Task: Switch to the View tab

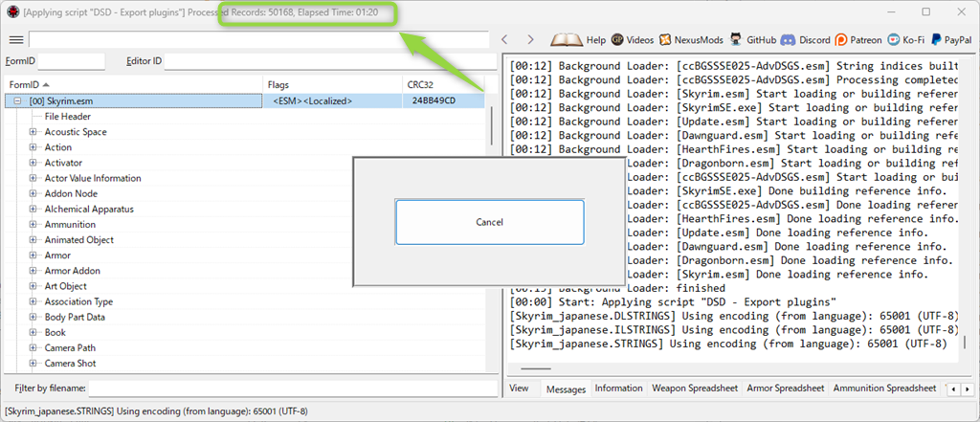Action: point(519,389)
